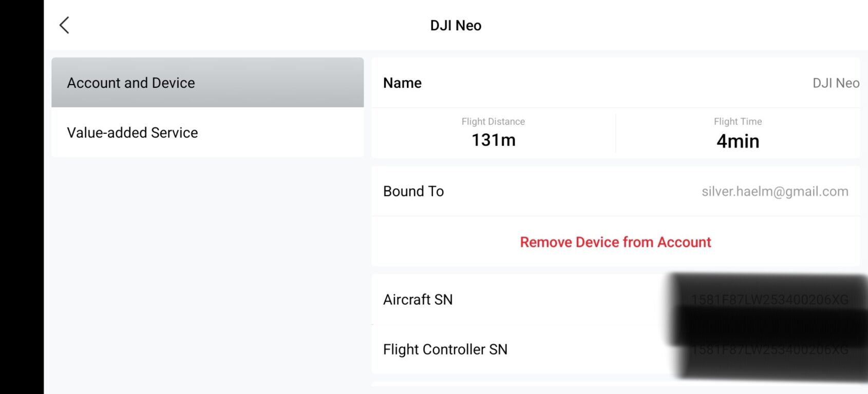Tap the Aircraft SN label

[x=418, y=299]
